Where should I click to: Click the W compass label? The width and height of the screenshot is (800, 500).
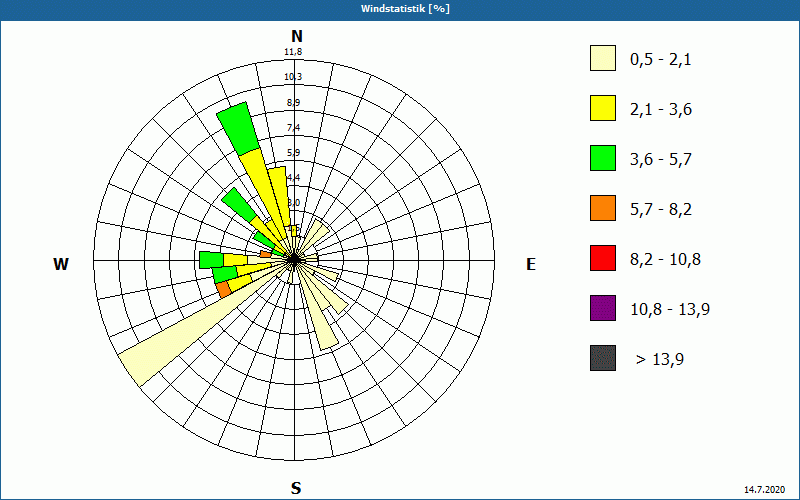coord(61,264)
